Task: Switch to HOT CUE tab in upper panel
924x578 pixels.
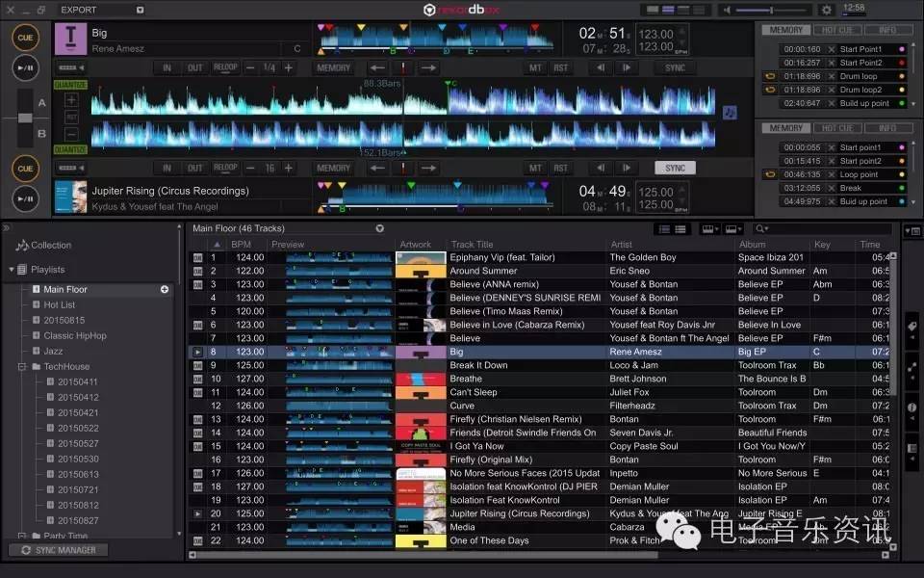Action: [836, 30]
